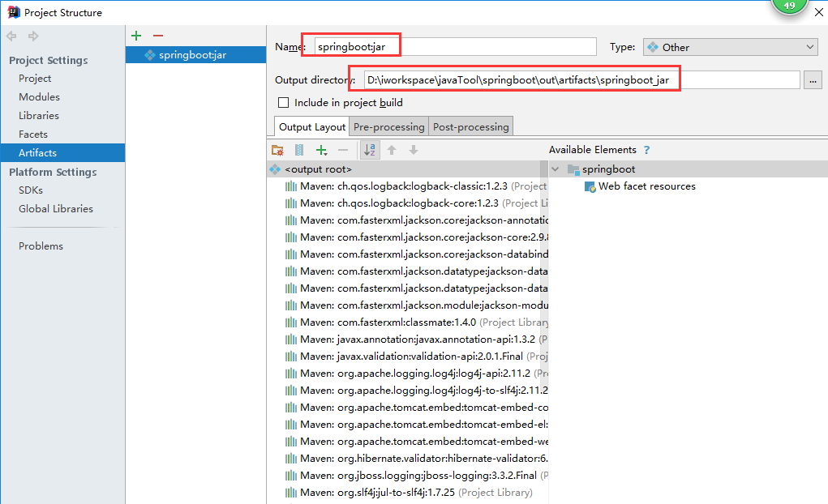Viewport: 828px width, 504px height.
Task: Switch to the Pre-processing tab
Action: [x=388, y=126]
